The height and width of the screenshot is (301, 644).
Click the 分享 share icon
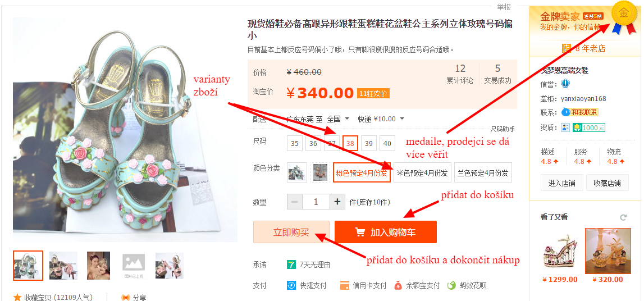(126, 297)
